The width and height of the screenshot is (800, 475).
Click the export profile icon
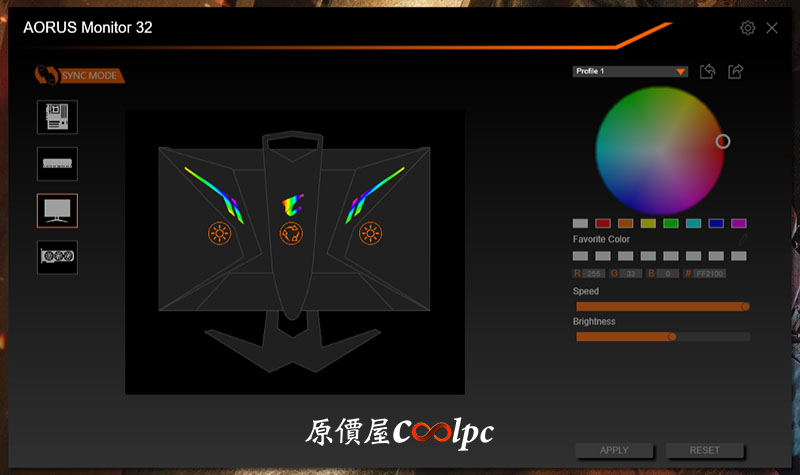735,71
